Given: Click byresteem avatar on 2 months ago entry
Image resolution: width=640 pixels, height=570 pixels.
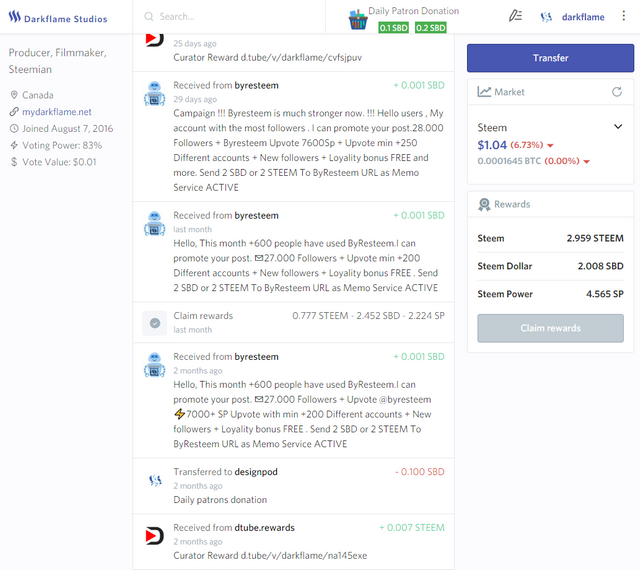Looking at the screenshot, I should click(155, 365).
